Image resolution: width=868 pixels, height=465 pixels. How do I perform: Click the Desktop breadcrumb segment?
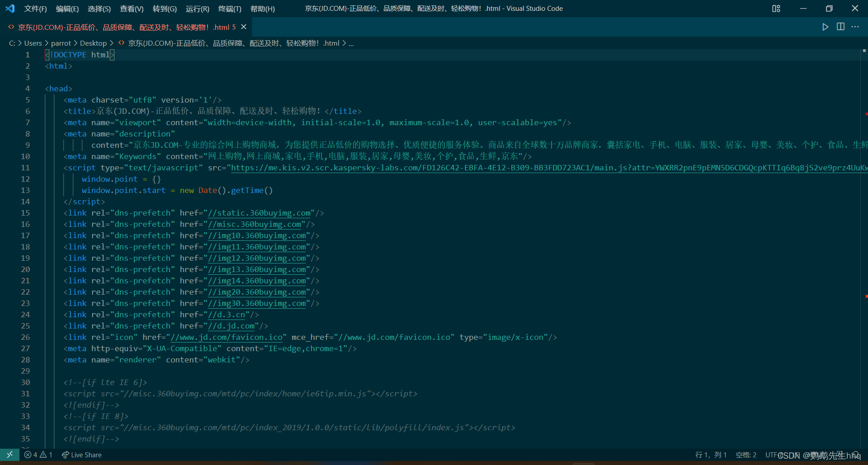(x=93, y=43)
